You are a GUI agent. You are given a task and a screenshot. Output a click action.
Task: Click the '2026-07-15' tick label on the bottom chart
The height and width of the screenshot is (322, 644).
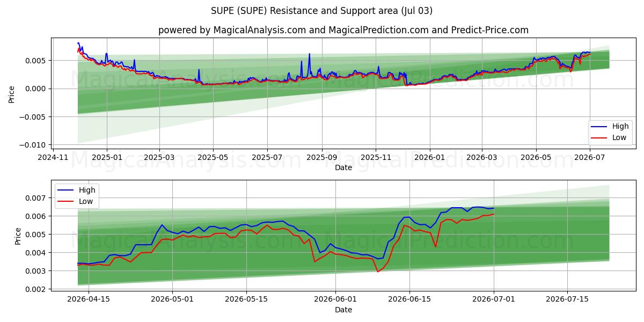coord(568,299)
